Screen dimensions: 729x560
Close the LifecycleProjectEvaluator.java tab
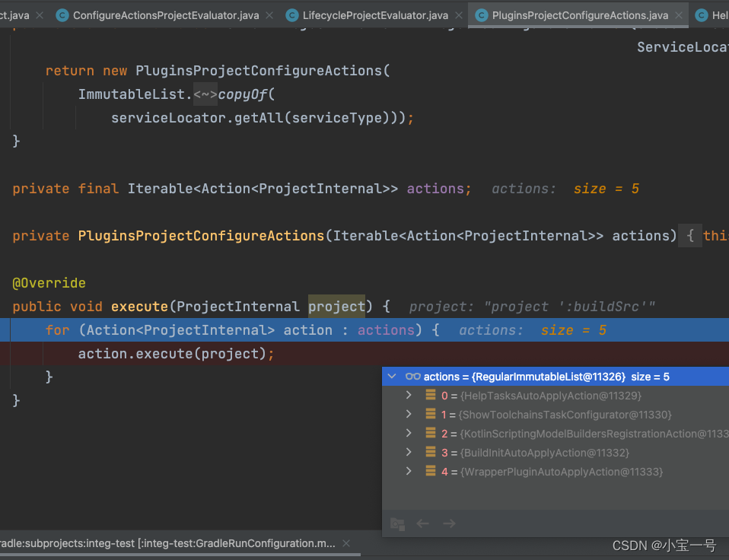pos(458,15)
